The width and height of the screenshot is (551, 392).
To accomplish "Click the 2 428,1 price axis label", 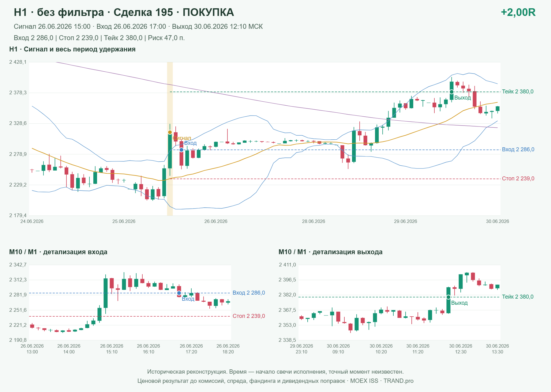I will (x=18, y=62).
